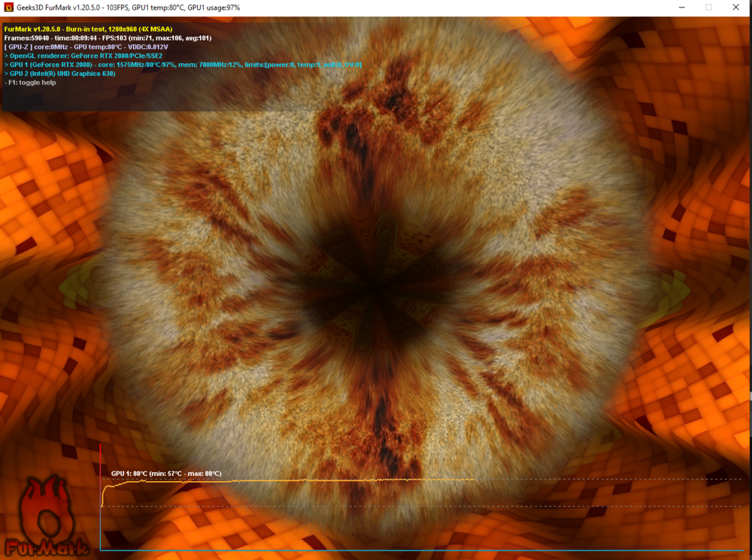Click the GPU 1 GeForce RTX 2080 line
Screen dimensions: 752x560
pyautogui.click(x=183, y=65)
